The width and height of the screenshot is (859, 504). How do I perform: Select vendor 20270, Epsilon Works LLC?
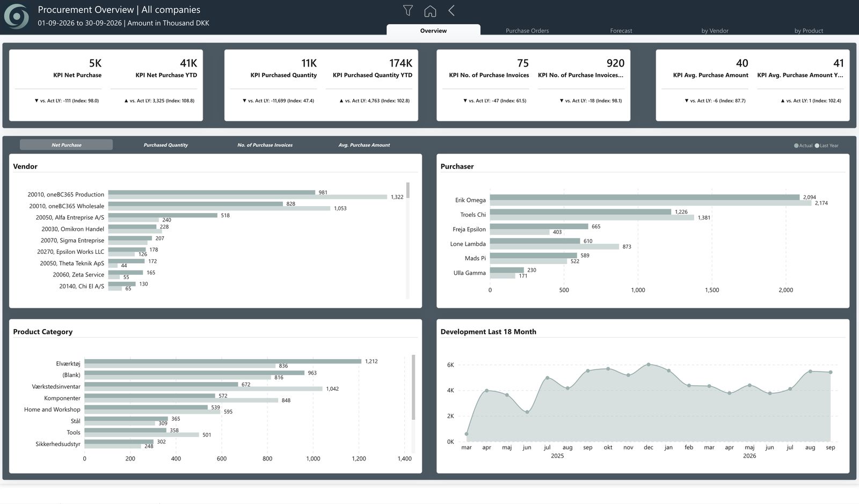(x=71, y=252)
